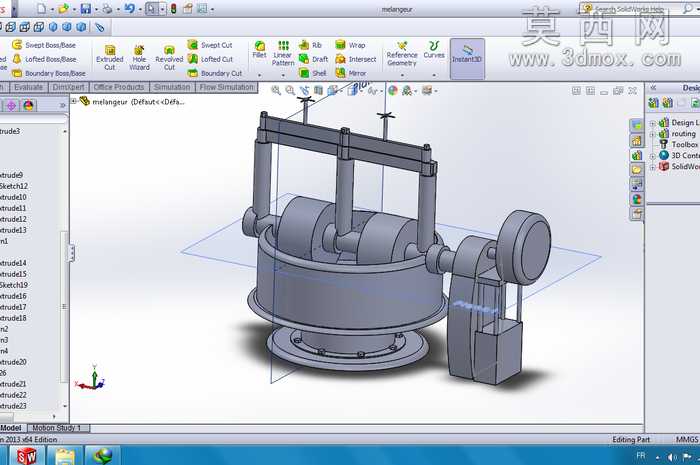
Task: Select the Wrap tool
Action: pos(350,45)
